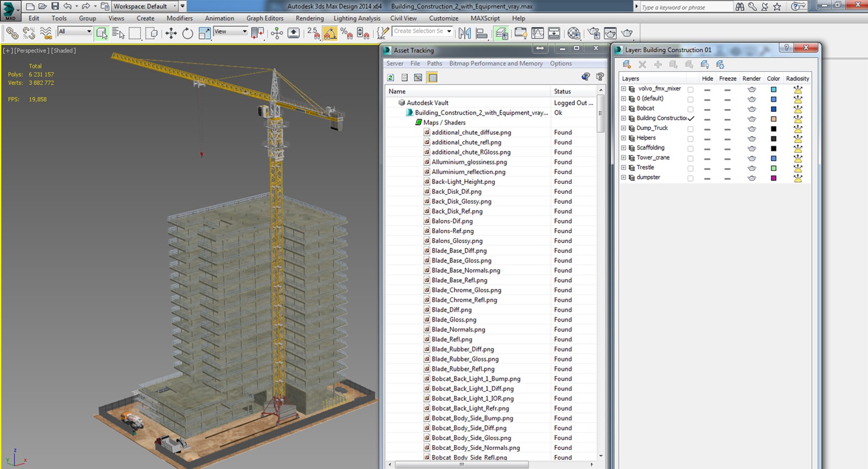Open Render Setup icon
This screenshot has height=469, width=868.
click(594, 33)
